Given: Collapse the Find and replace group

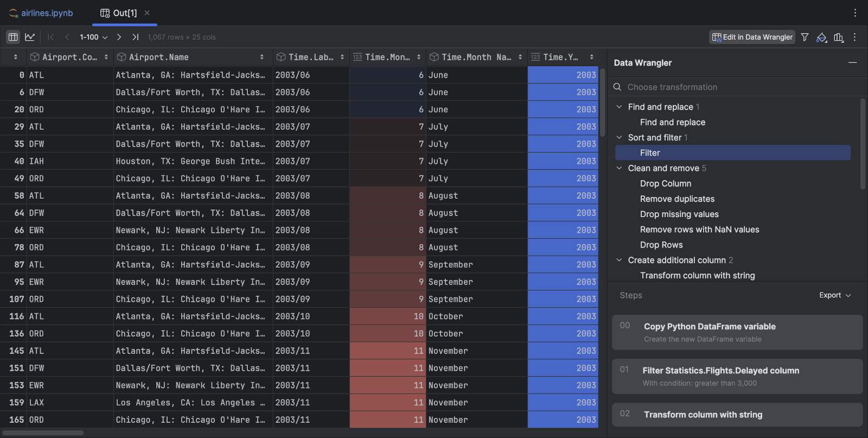Looking at the screenshot, I should tap(619, 107).
